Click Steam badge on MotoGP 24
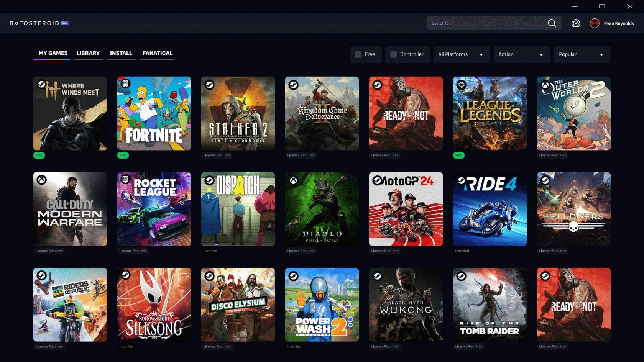The width and height of the screenshot is (644, 362). (377, 180)
